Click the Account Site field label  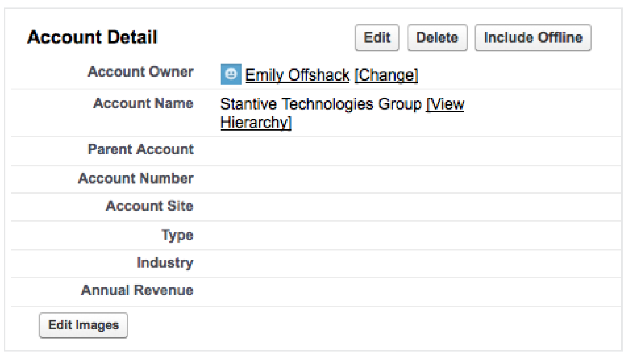pos(149,206)
